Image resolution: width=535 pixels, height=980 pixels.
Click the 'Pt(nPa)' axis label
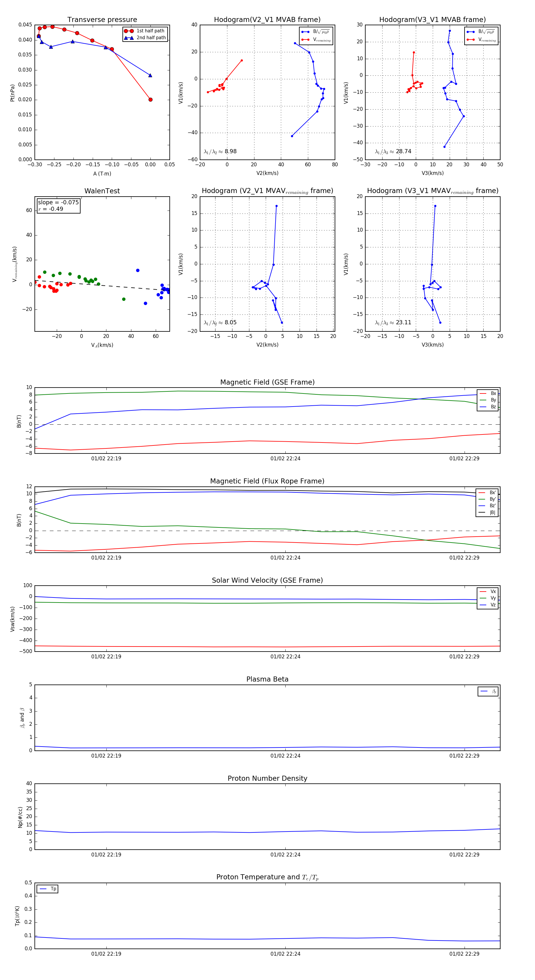pos(12,93)
